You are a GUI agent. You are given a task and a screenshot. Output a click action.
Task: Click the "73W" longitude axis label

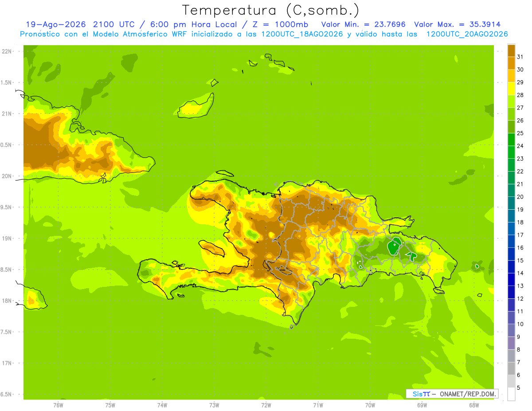(x=214, y=405)
